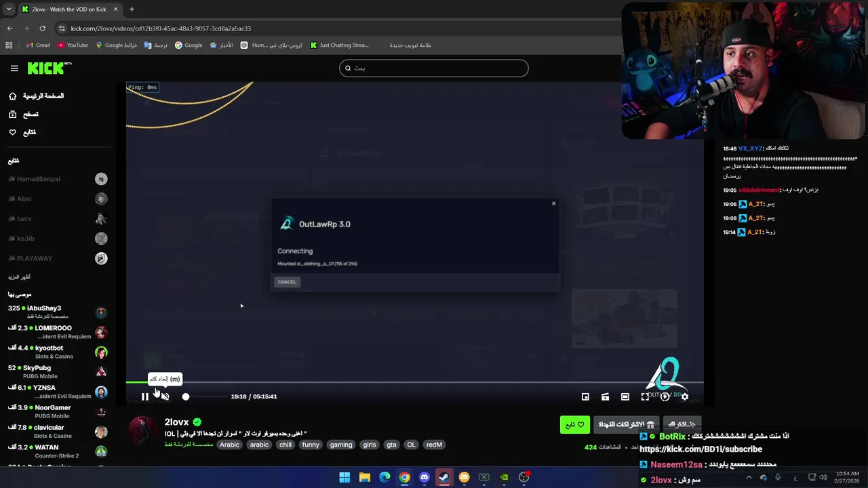Image resolution: width=868 pixels, height=488 pixels.
Task: Open the 2lovx channel name link
Action: 176,422
